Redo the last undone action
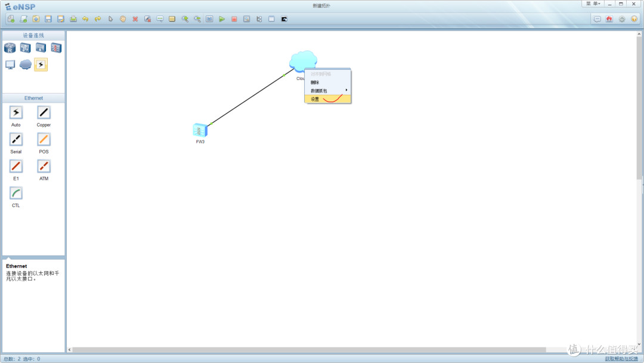644x363 pixels. (x=98, y=19)
